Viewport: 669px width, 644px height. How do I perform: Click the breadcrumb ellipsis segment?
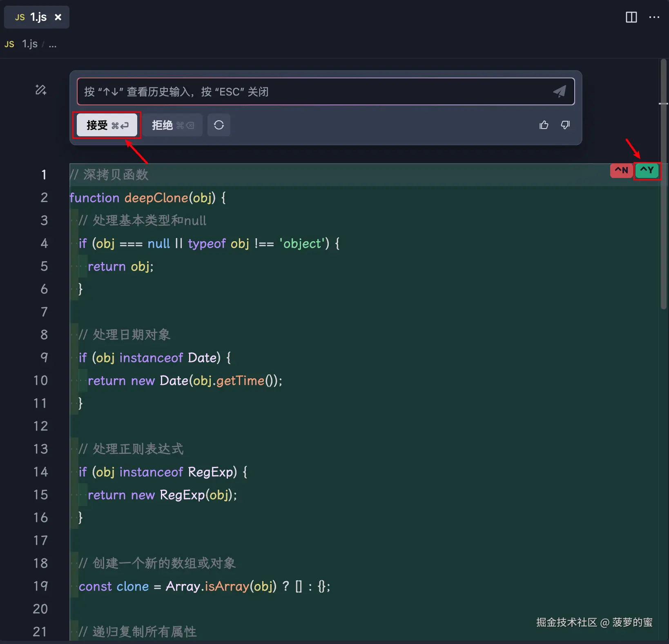[53, 45]
